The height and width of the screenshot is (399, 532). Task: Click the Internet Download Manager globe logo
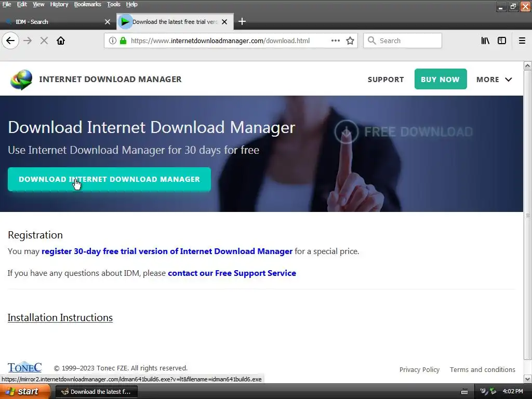click(x=21, y=79)
